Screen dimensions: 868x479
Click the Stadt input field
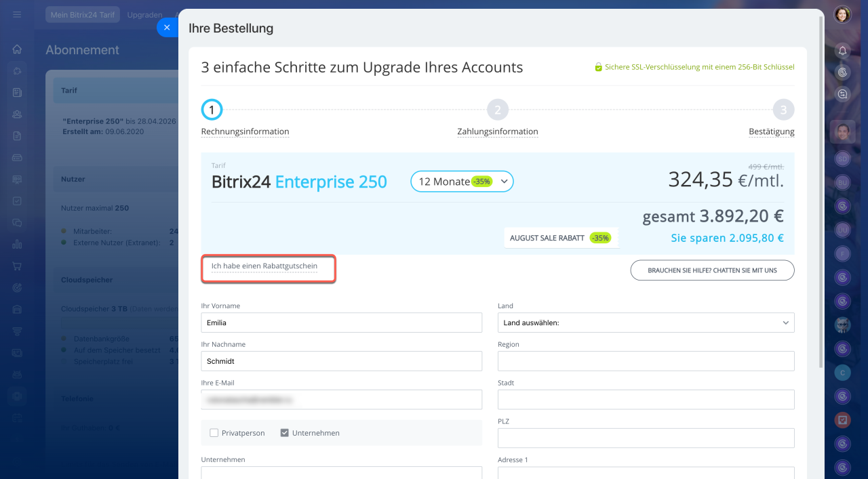pos(646,400)
